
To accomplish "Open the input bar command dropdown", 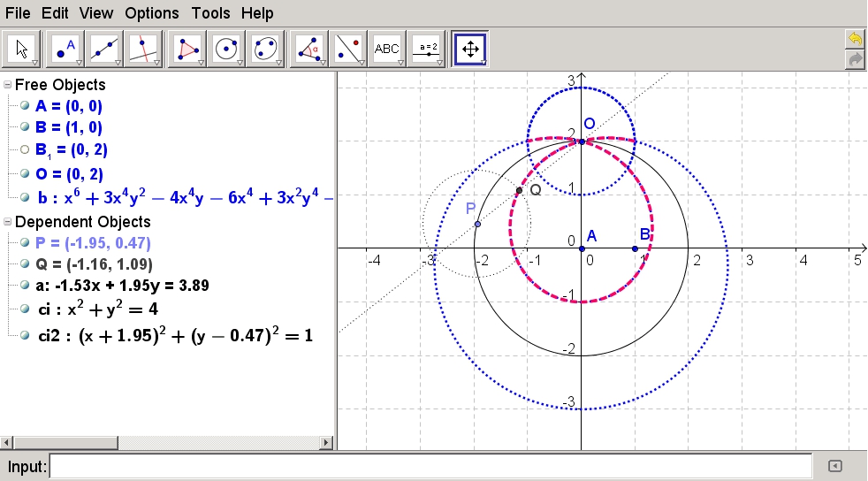I will (835, 466).
